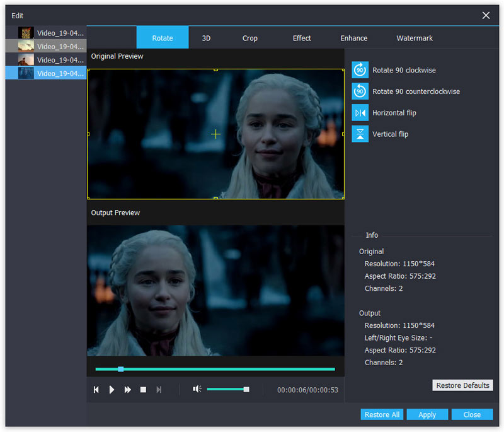Apply the Horizontal flip icon

pyautogui.click(x=360, y=113)
